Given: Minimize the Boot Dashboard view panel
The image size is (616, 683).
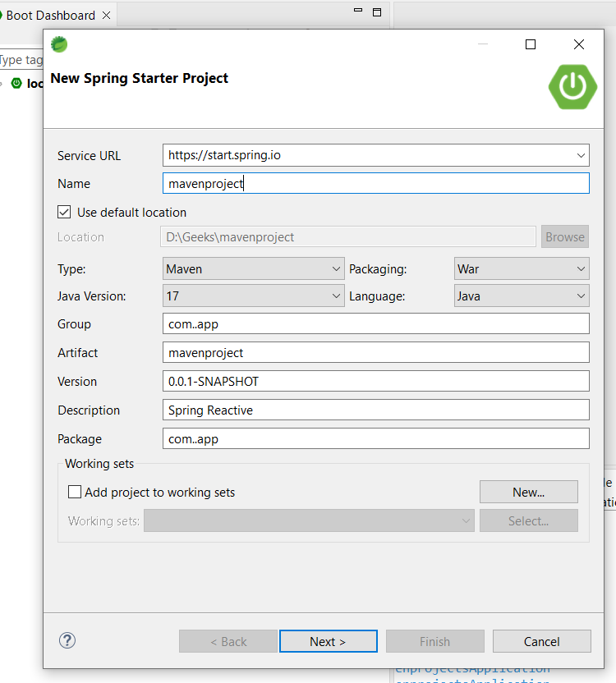Looking at the screenshot, I should (x=358, y=11).
